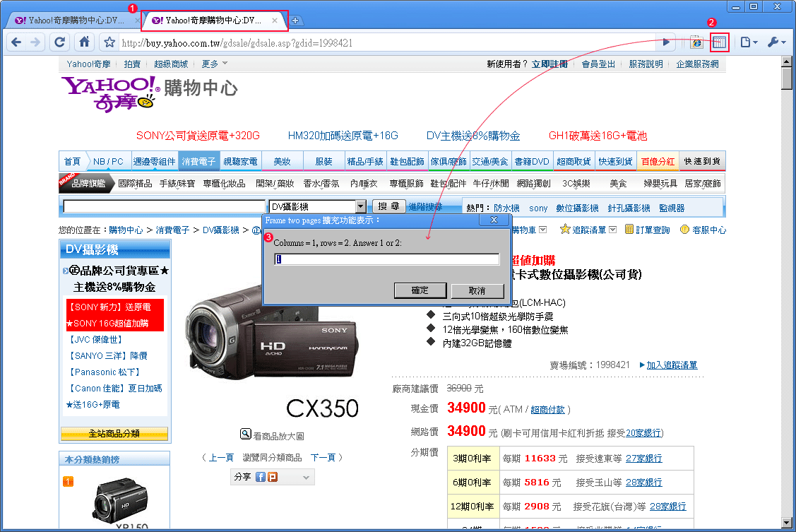This screenshot has height=532, width=796.
Task: Open the 【Panasonic 松下】 sidebar link
Action: pyautogui.click(x=105, y=372)
